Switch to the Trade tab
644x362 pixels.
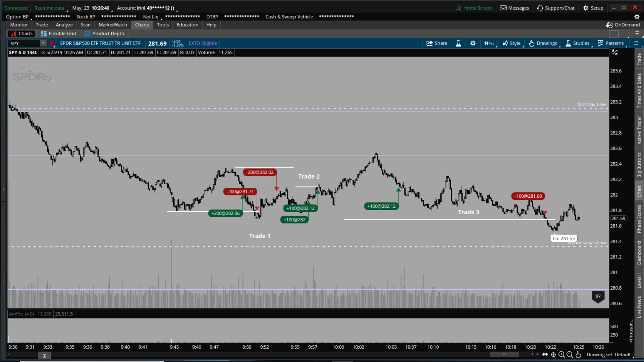tap(42, 25)
